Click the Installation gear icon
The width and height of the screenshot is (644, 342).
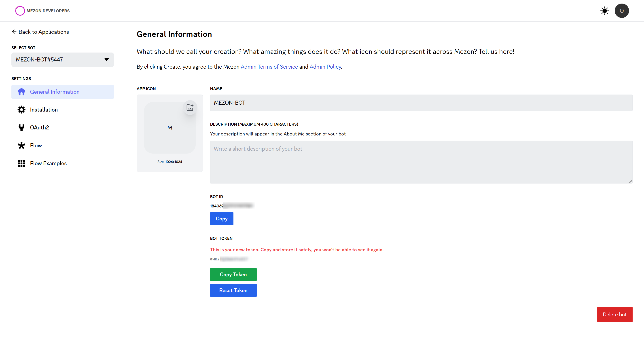[21, 110]
